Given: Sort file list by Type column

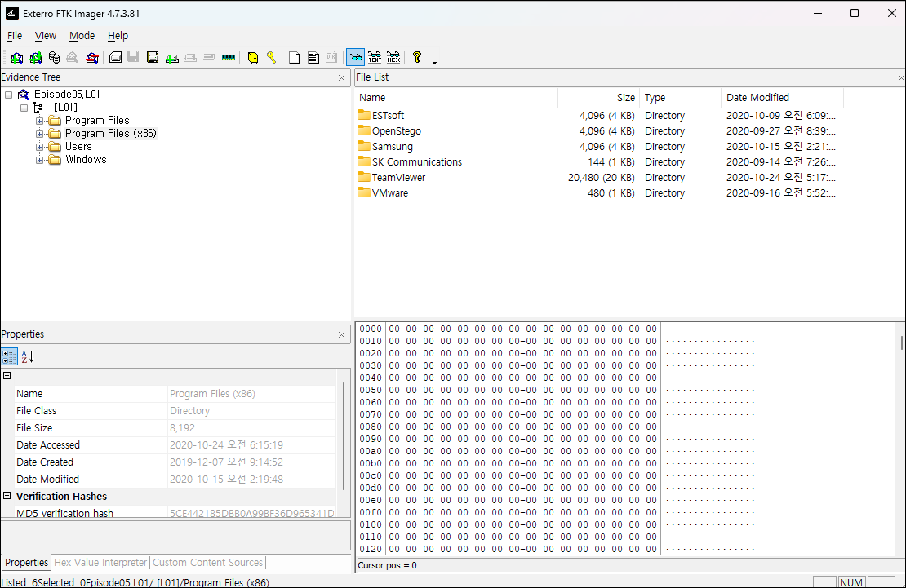Looking at the screenshot, I should pos(680,98).
